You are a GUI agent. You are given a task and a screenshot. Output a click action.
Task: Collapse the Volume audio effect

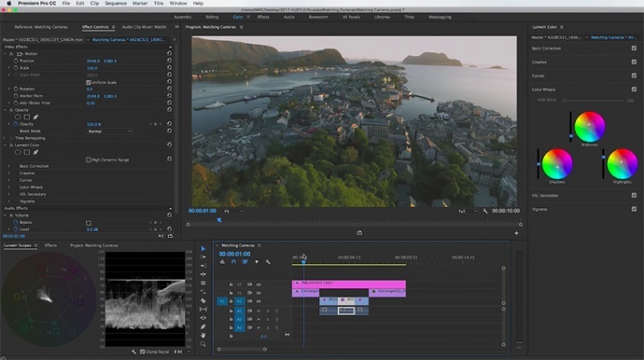pyautogui.click(x=5, y=215)
